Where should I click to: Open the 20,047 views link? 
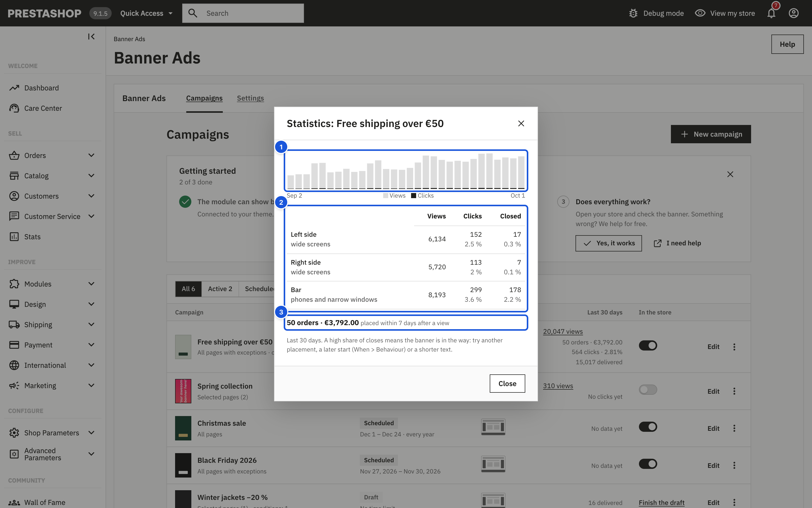pyautogui.click(x=563, y=332)
